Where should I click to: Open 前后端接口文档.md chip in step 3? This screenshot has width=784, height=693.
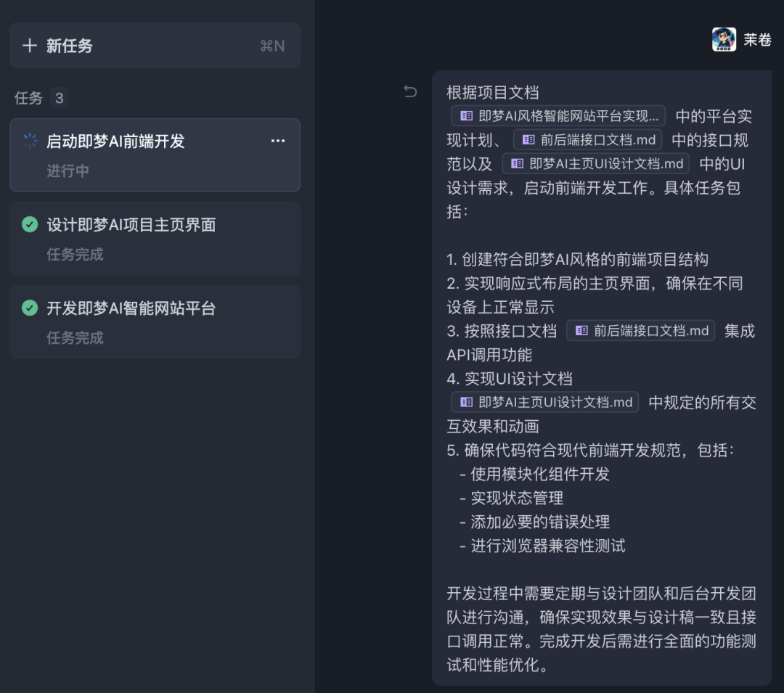(642, 331)
